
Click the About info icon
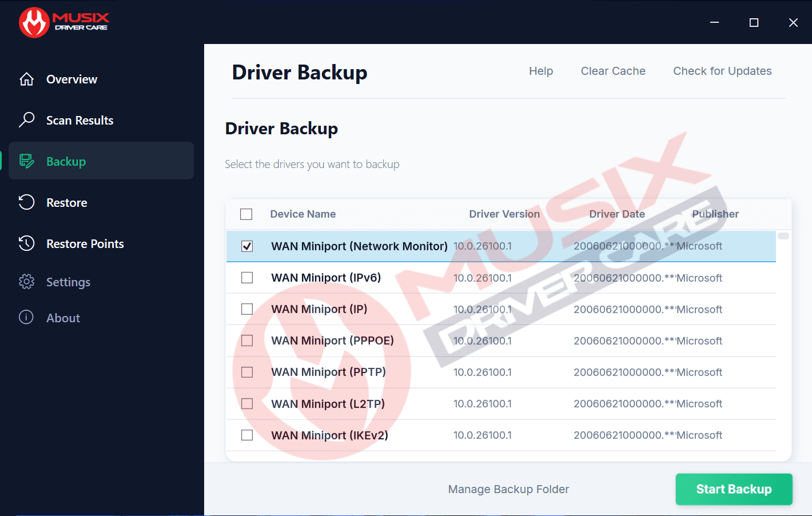[26, 318]
